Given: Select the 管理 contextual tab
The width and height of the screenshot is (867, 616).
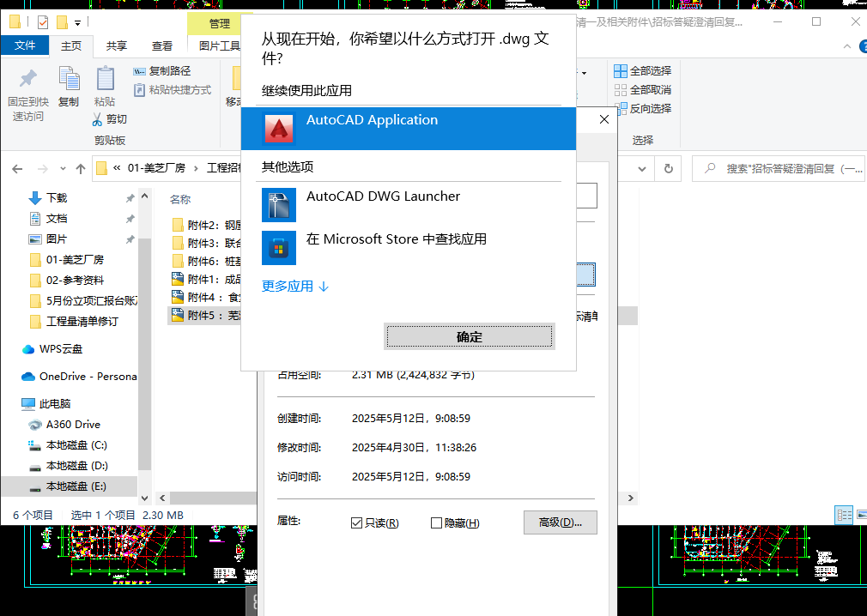Looking at the screenshot, I should point(219,24).
